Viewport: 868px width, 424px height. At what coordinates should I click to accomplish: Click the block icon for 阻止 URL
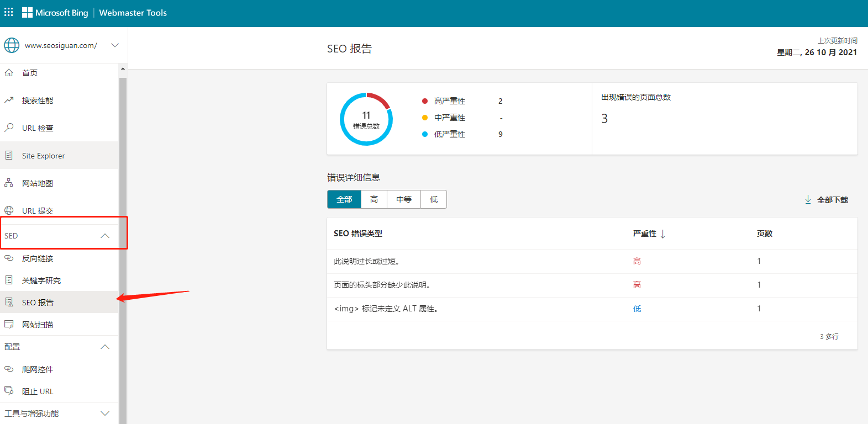[9, 391]
